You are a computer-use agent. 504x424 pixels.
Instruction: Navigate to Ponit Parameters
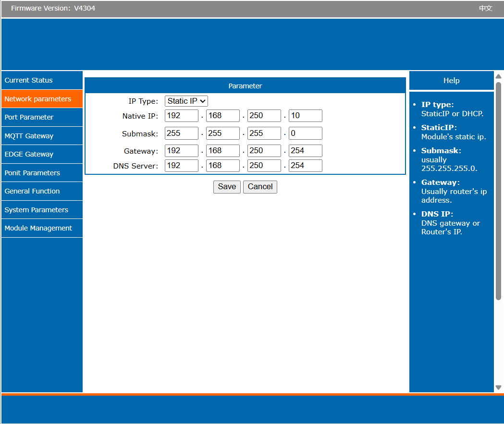point(42,173)
